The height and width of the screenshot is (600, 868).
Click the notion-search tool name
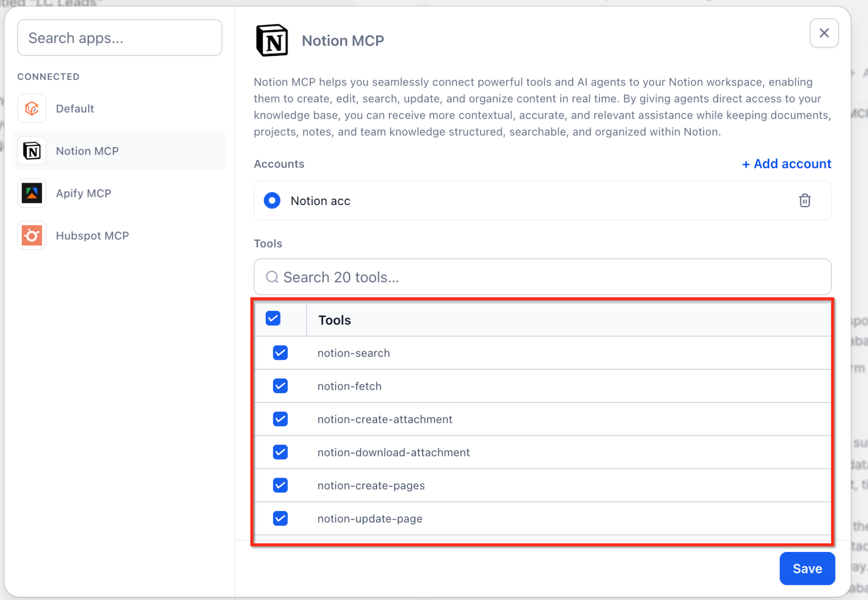353,353
